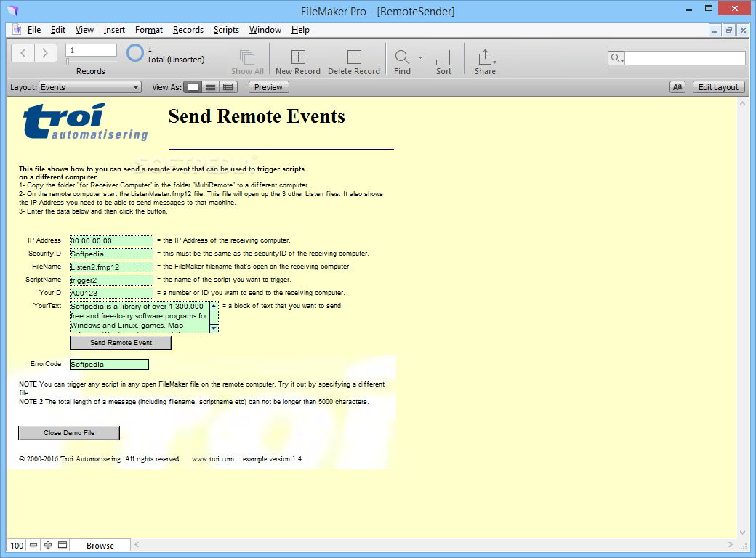The image size is (756, 558).
Task: Restore down the inner document window
Action: pyautogui.click(x=728, y=30)
